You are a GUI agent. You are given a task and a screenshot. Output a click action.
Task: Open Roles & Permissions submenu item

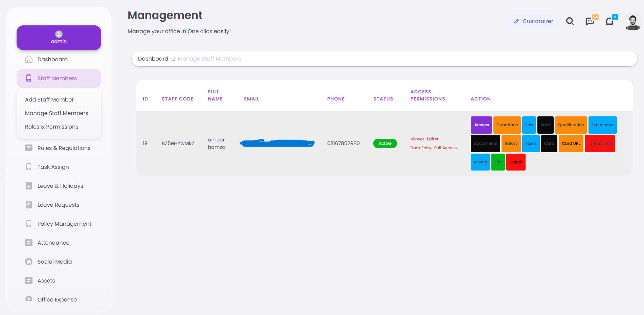(x=51, y=127)
